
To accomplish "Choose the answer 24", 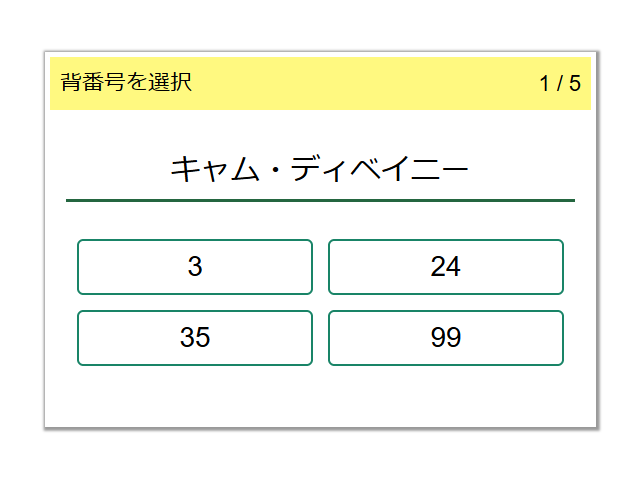I will [x=445, y=267].
